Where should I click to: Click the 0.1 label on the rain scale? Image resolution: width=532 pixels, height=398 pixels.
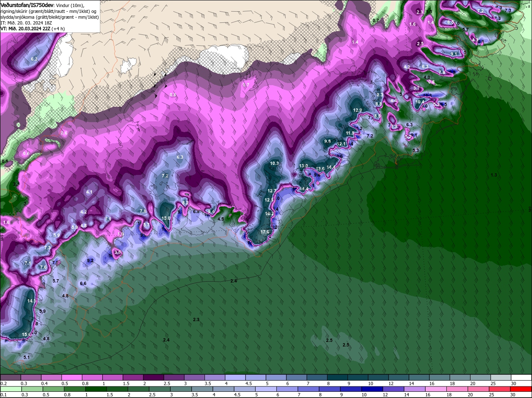3,394
